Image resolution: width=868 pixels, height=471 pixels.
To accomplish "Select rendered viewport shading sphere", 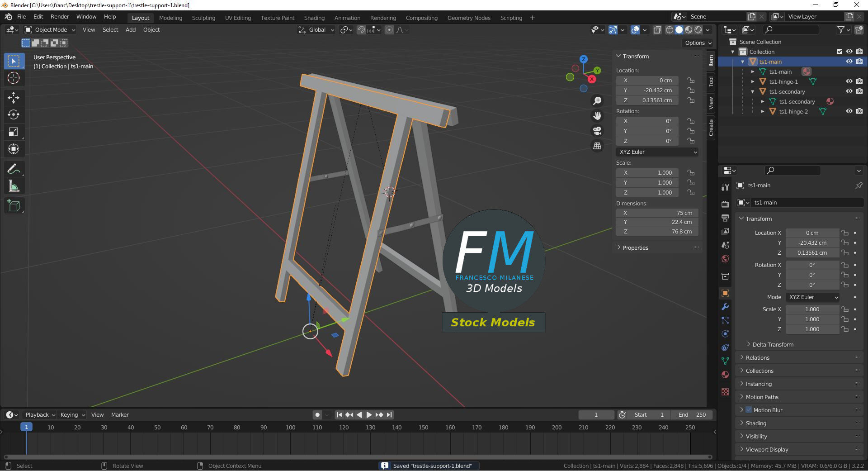I will click(698, 30).
